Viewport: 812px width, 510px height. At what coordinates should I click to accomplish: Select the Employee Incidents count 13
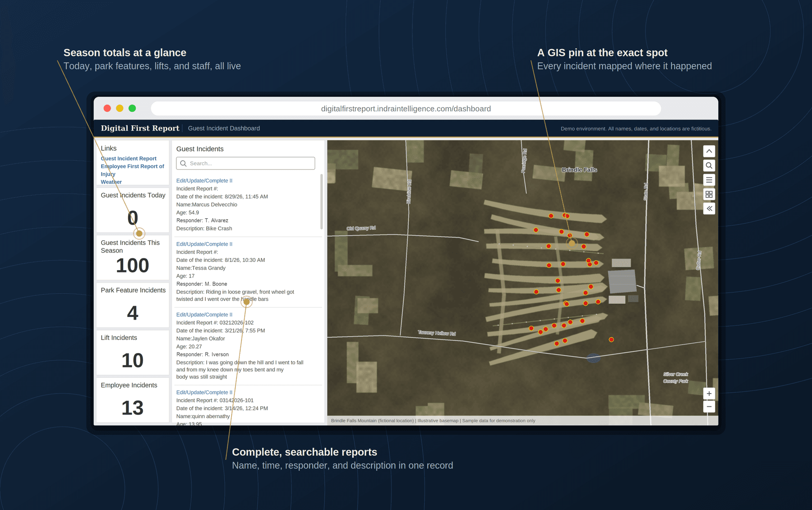[x=132, y=408]
